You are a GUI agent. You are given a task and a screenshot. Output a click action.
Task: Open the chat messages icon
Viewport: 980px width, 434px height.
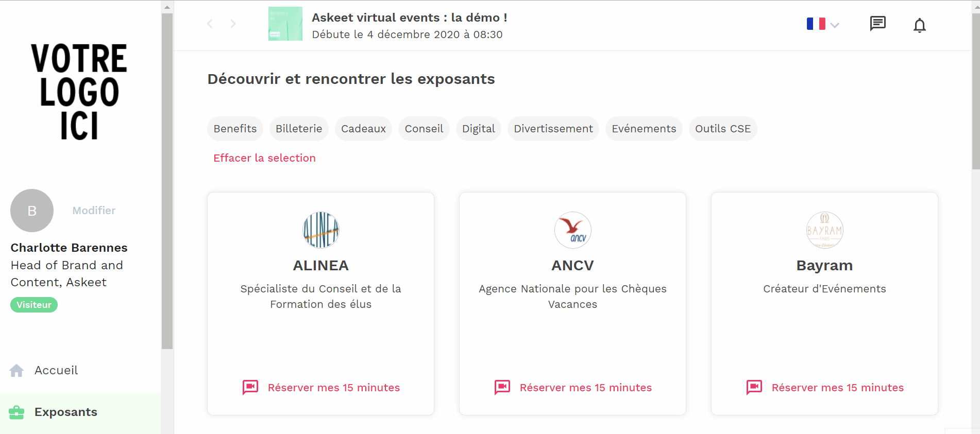pyautogui.click(x=877, y=24)
